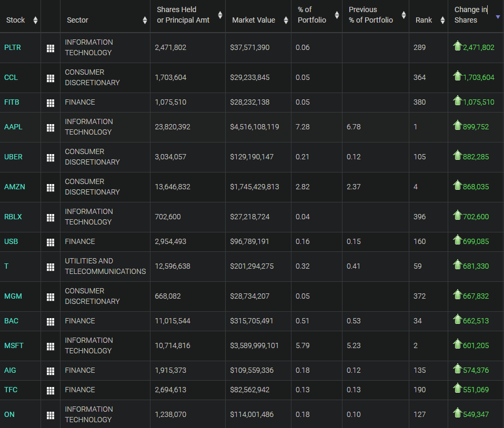Open the grid icon in BAC row

51,322
